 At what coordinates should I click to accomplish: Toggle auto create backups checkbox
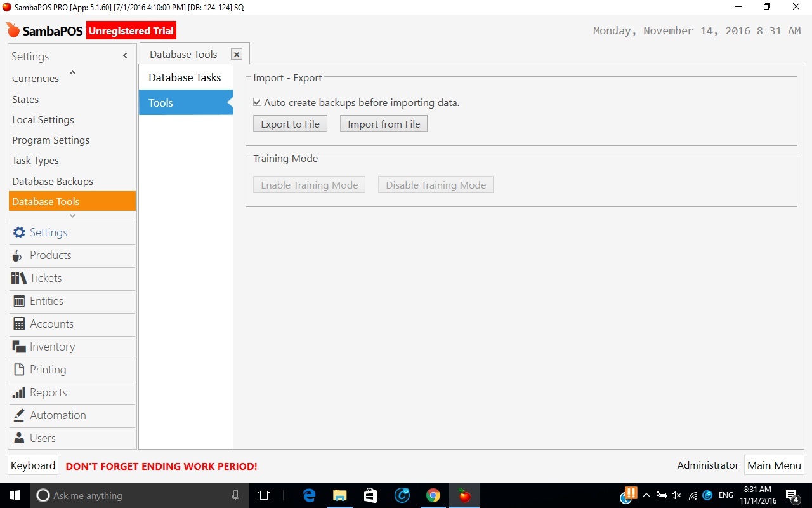(x=257, y=102)
